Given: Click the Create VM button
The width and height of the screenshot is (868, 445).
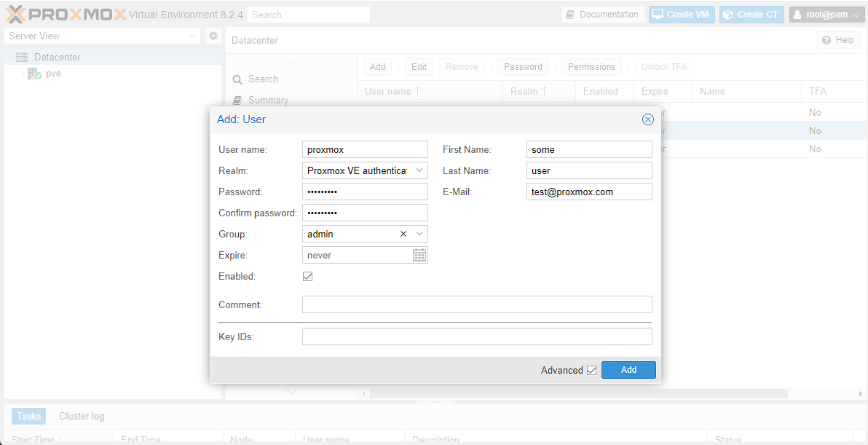Looking at the screenshot, I should (682, 15).
